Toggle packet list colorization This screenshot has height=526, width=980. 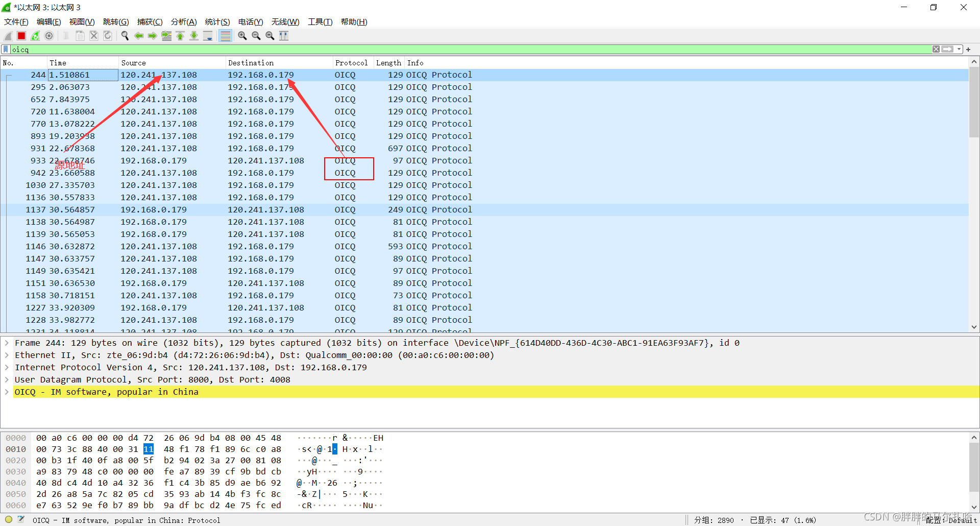click(225, 36)
